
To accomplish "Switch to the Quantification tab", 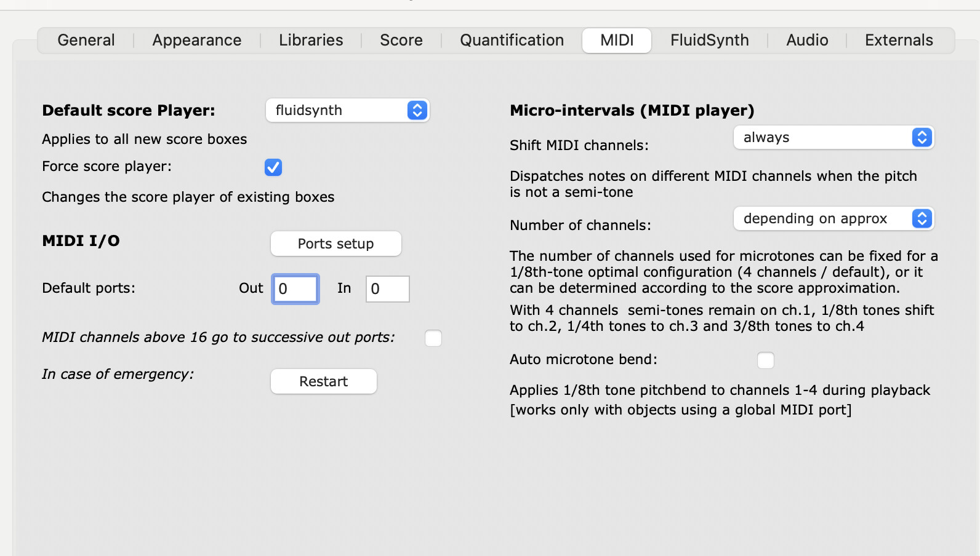I will pyautogui.click(x=512, y=41).
